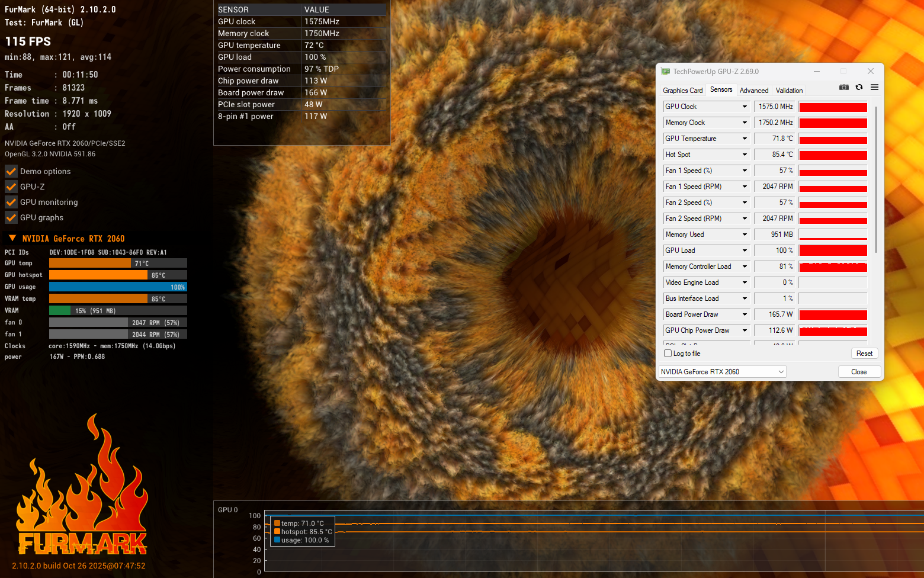Image resolution: width=924 pixels, height=578 pixels.
Task: Click the 115 FPS readout
Action: [x=28, y=41]
